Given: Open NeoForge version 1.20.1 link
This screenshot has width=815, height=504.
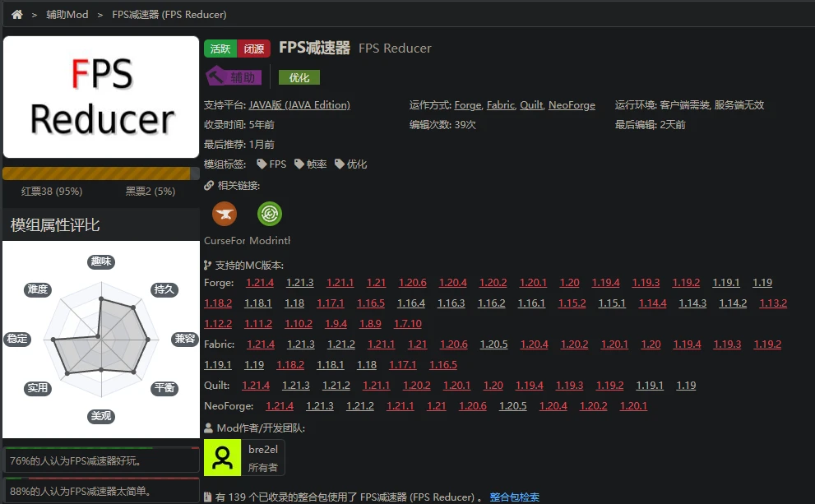Looking at the screenshot, I should tap(633, 405).
